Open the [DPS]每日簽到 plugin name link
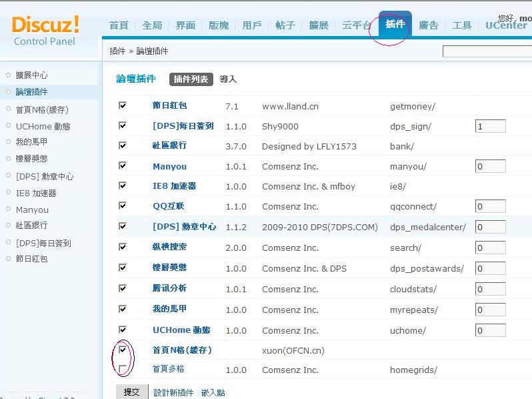The image size is (532, 399). coord(183,126)
